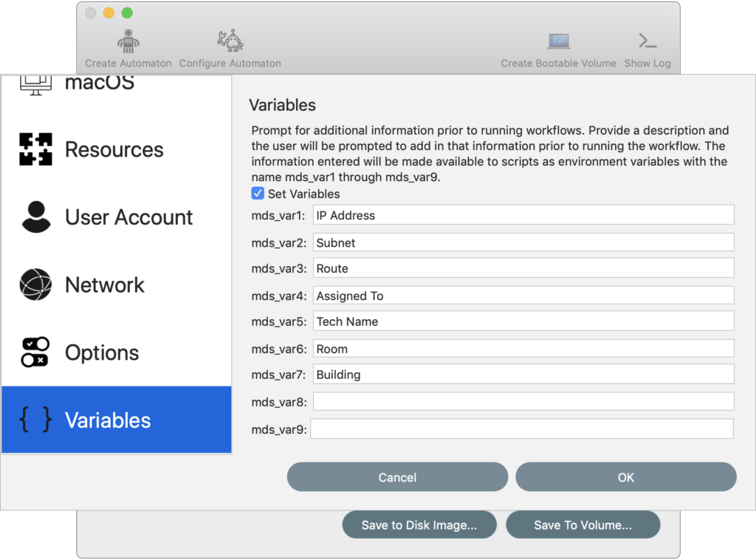Open the Options section
756x560 pixels.
[x=117, y=352]
